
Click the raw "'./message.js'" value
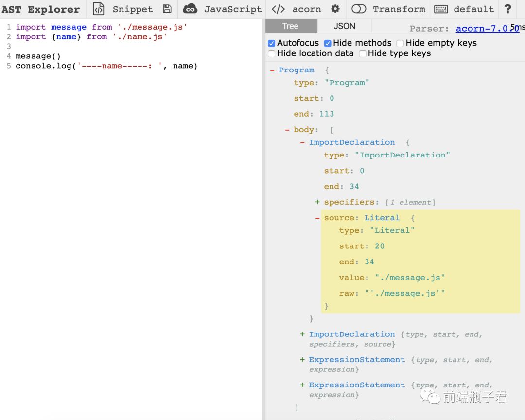pos(405,293)
